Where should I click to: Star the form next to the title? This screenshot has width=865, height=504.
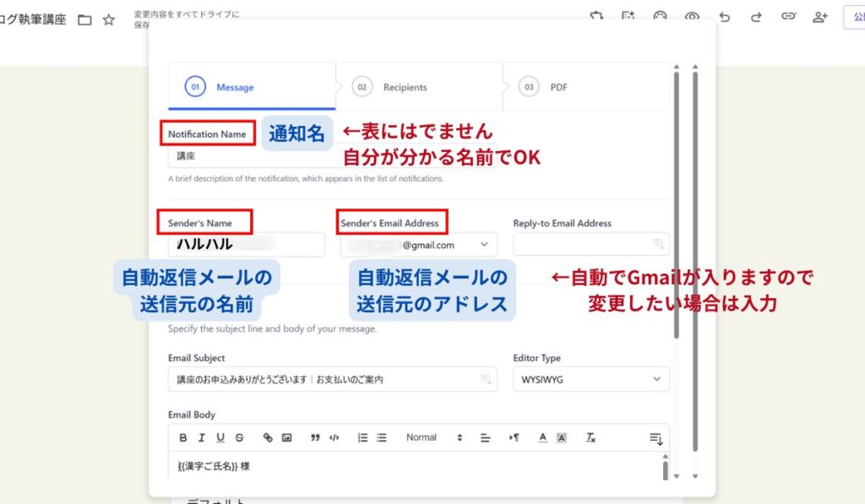point(108,19)
